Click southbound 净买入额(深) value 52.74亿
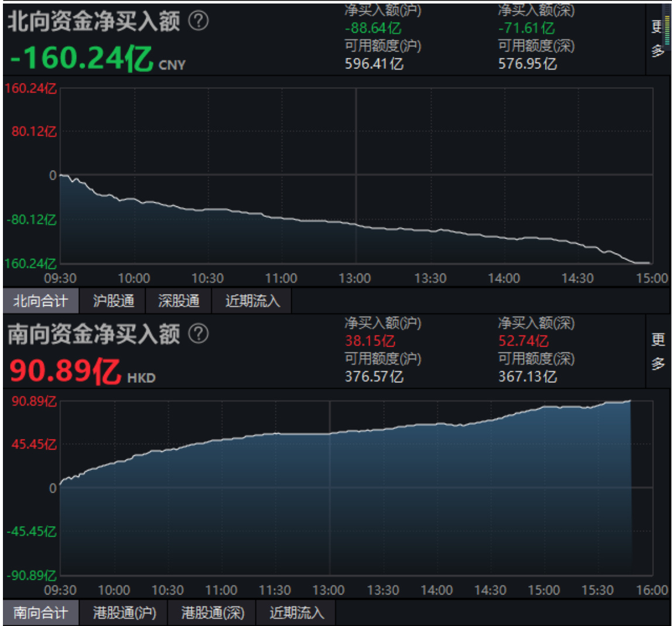 (523, 341)
